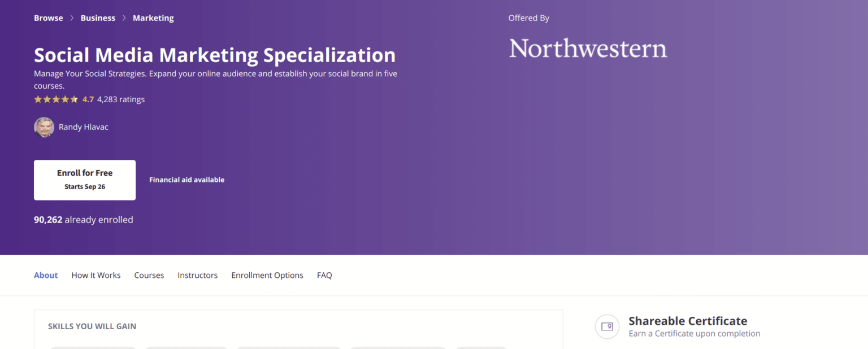Select the About tab
868x349 pixels.
click(46, 275)
